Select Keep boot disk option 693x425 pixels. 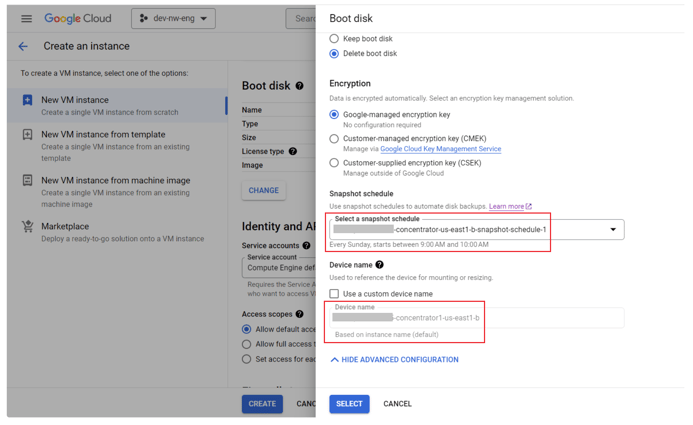tap(334, 39)
